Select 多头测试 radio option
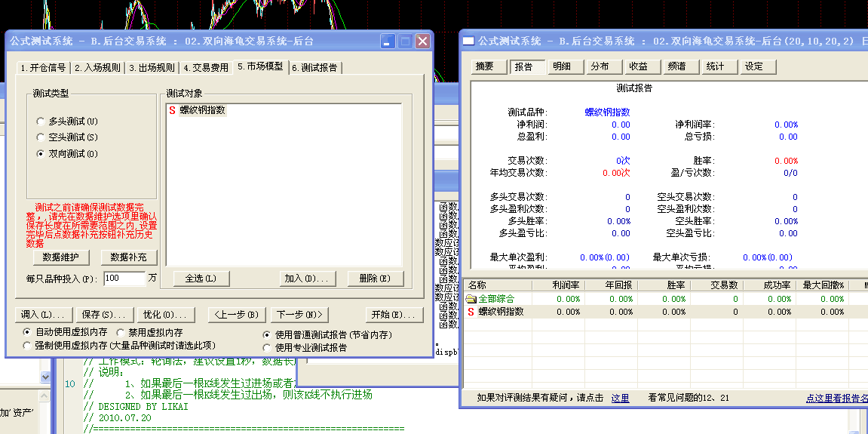The height and width of the screenshot is (434, 868). coord(41,122)
